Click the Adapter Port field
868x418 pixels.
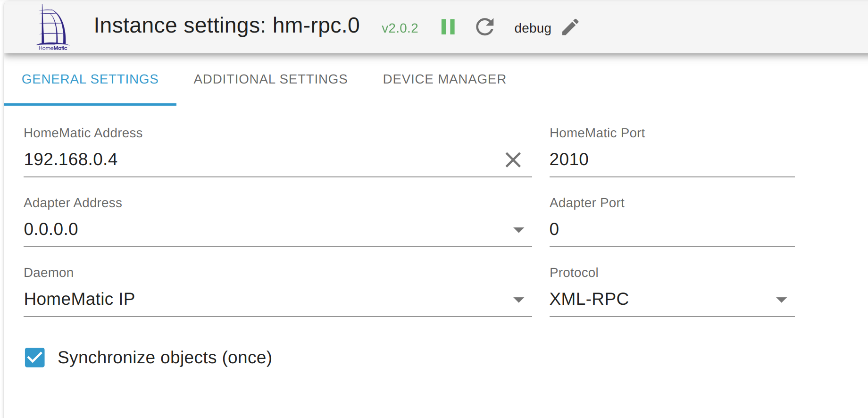(x=672, y=229)
